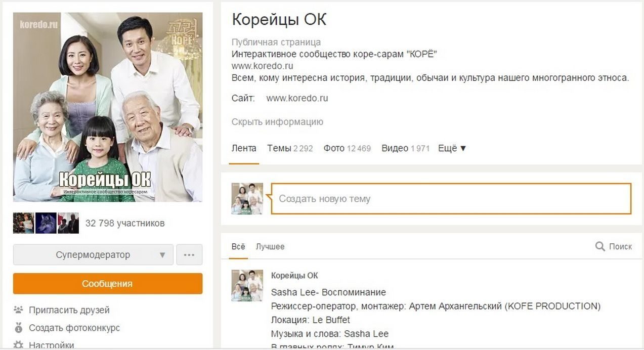Image resolution: width=644 pixels, height=350 pixels.
Task: Click the invite friends people icon
Action: [x=19, y=310]
